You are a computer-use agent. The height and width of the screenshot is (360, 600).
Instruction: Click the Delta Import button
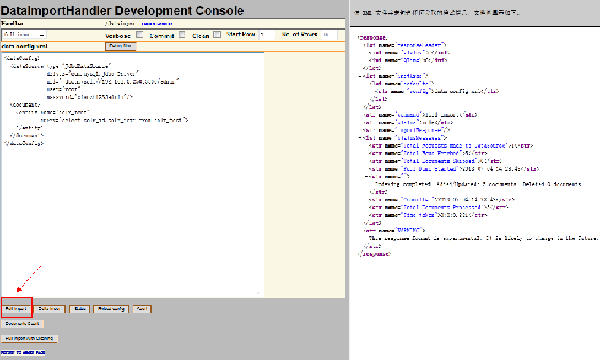[x=49, y=309]
